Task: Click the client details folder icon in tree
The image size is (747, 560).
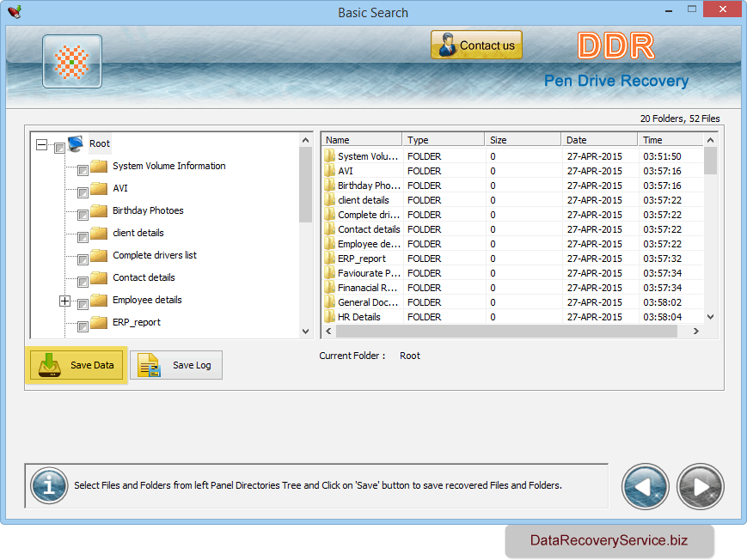Action: tap(99, 233)
